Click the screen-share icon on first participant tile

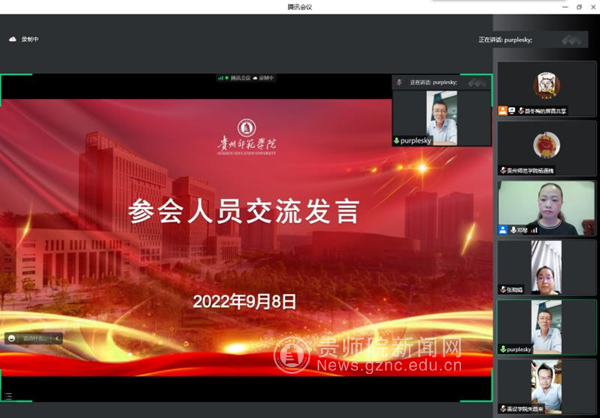512,110
